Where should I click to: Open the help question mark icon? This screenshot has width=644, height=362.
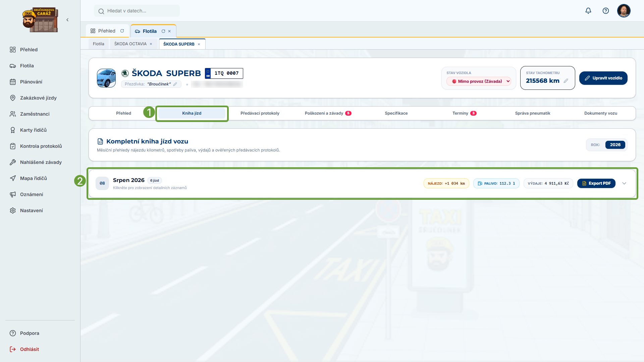click(x=606, y=11)
